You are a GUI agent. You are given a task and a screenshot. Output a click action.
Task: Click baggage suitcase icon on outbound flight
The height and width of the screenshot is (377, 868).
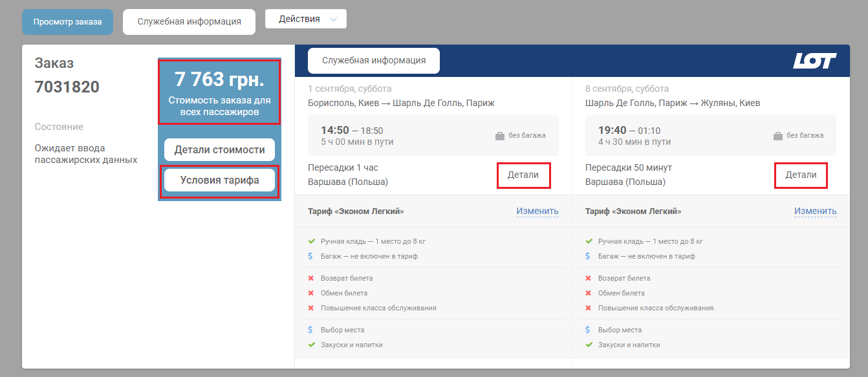coord(500,136)
